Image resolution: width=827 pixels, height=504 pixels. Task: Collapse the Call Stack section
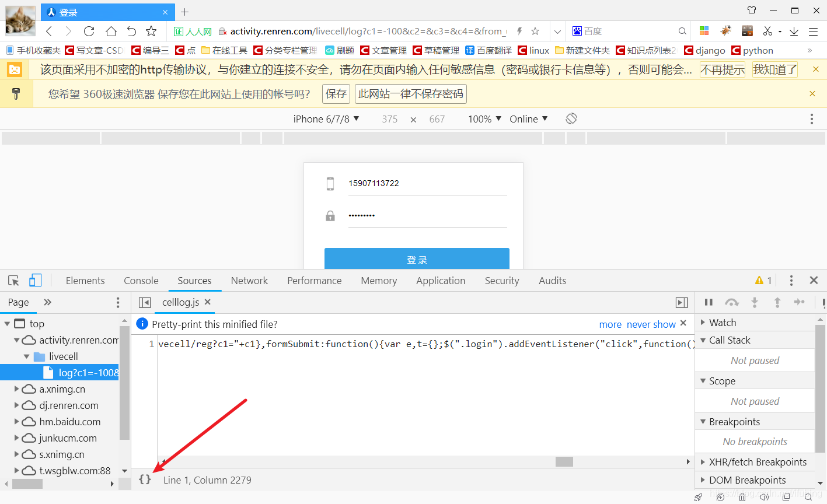[x=703, y=340]
